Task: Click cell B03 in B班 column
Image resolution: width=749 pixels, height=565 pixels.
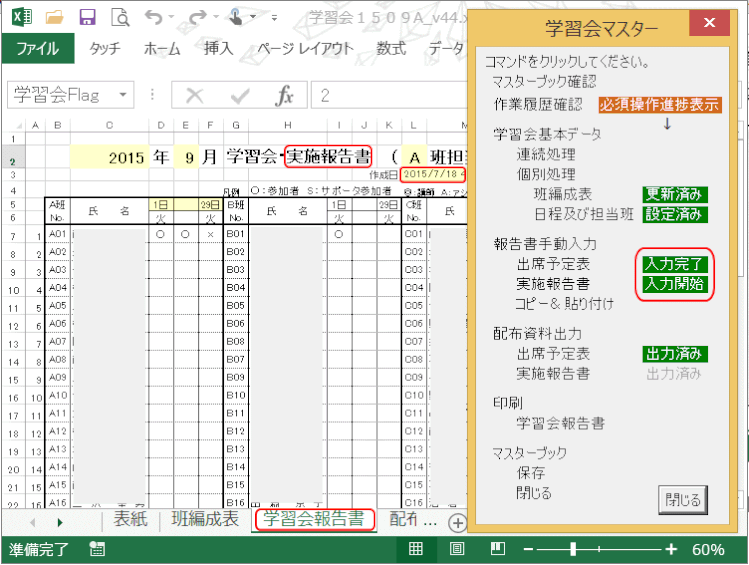Action: 235,270
